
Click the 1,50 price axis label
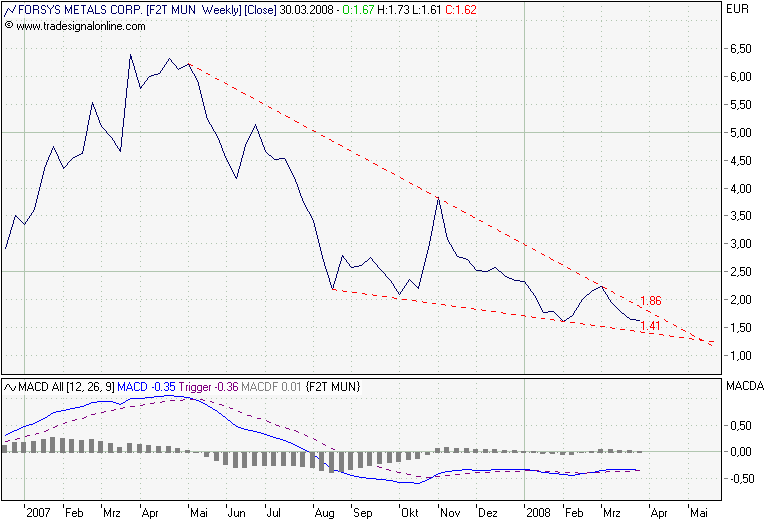click(741, 328)
